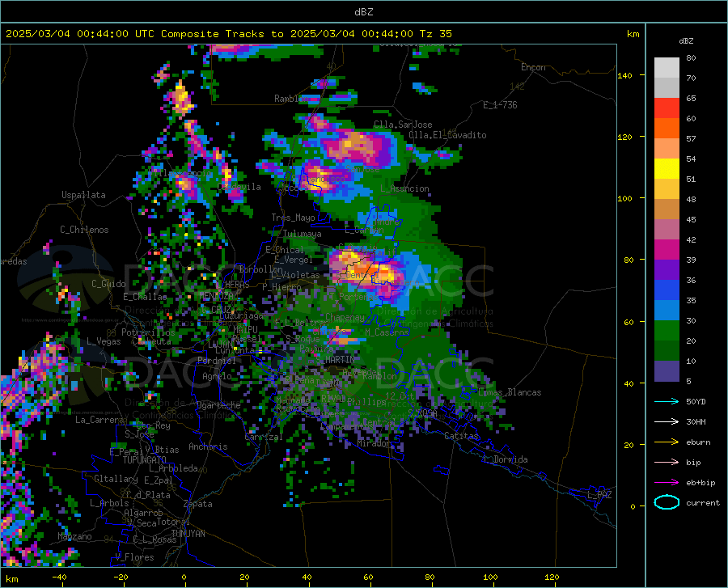Select the brown 45 dBZ swatch

point(667,209)
